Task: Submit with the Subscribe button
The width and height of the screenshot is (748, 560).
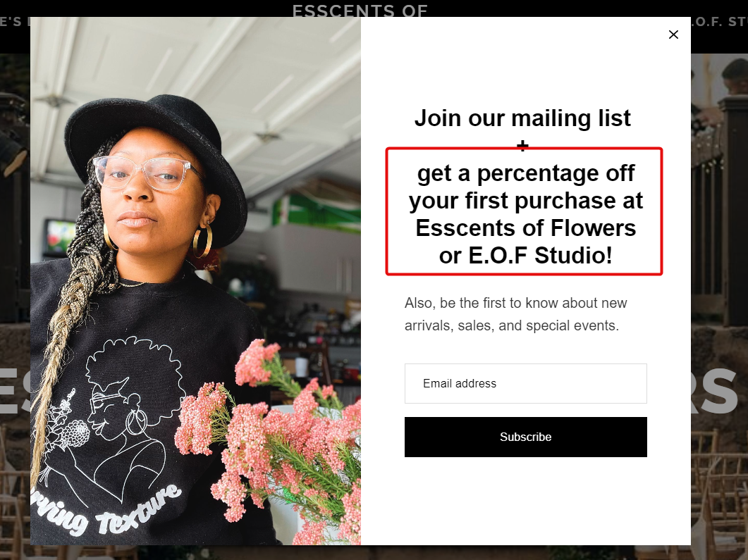Action: pos(526,437)
